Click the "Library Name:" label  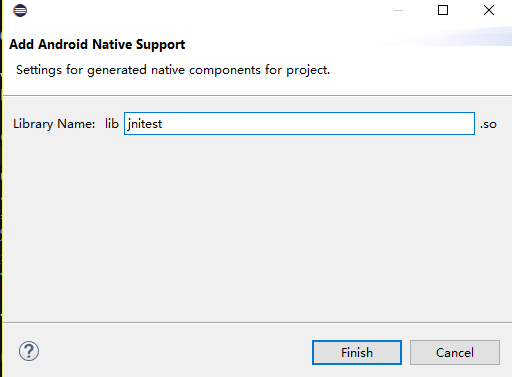54,124
